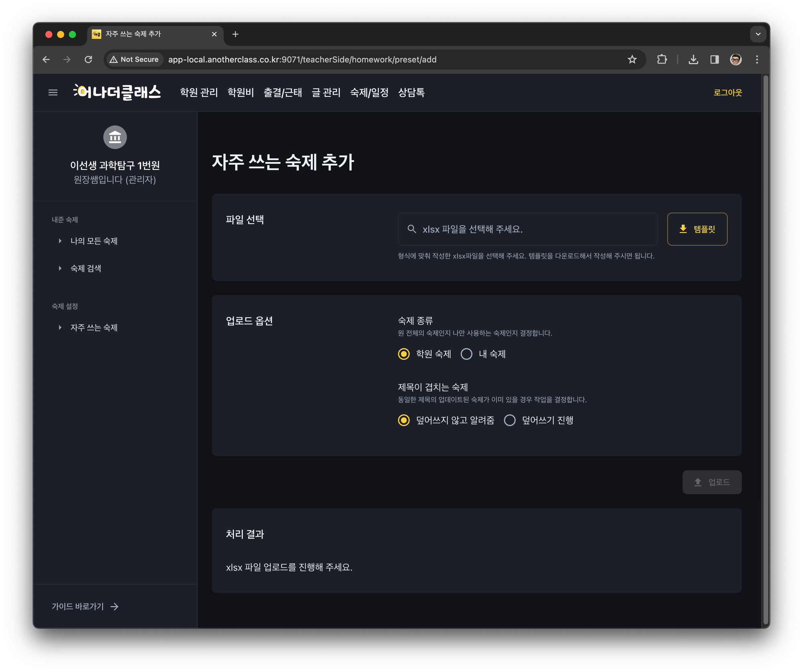Click the 어나더클래스 logo

[x=117, y=92]
